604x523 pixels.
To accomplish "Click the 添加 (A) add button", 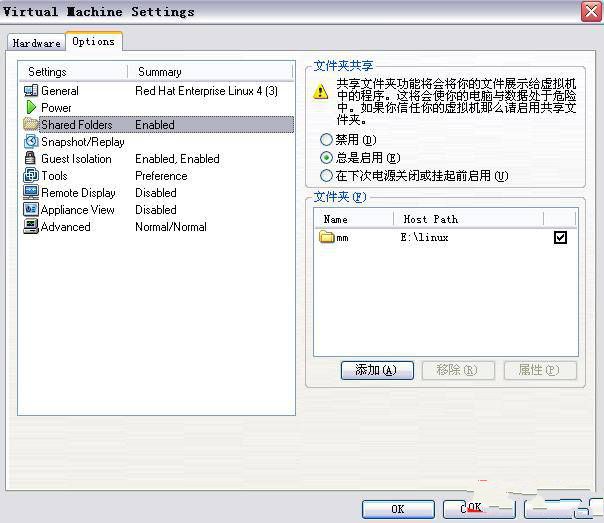I will pyautogui.click(x=377, y=370).
